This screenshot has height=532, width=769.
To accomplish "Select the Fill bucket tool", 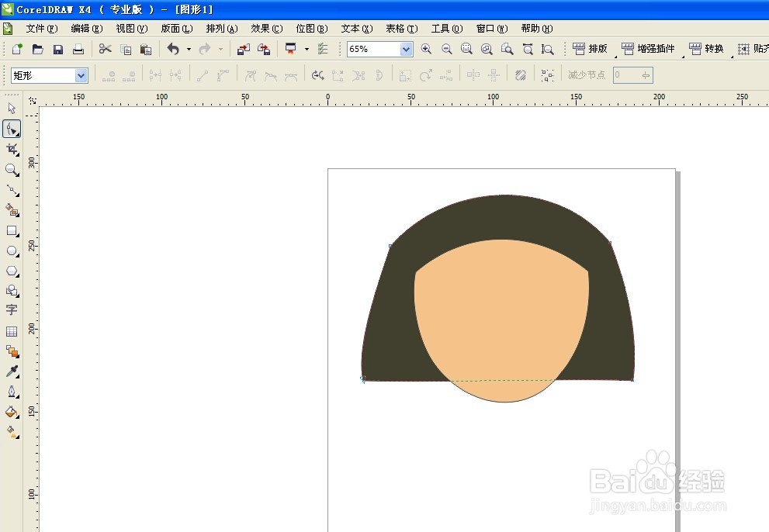I will point(12,412).
